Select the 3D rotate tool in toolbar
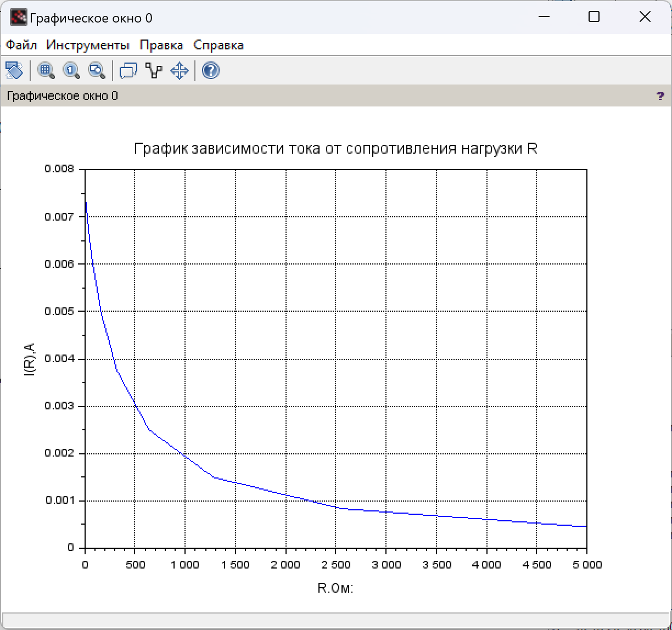This screenshot has height=630, width=672. tap(14, 70)
